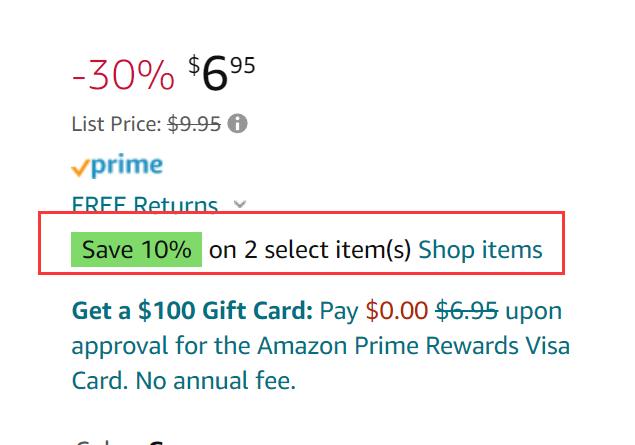Click the green Save 10% badge
This screenshot has height=445, width=635.
[136, 249]
